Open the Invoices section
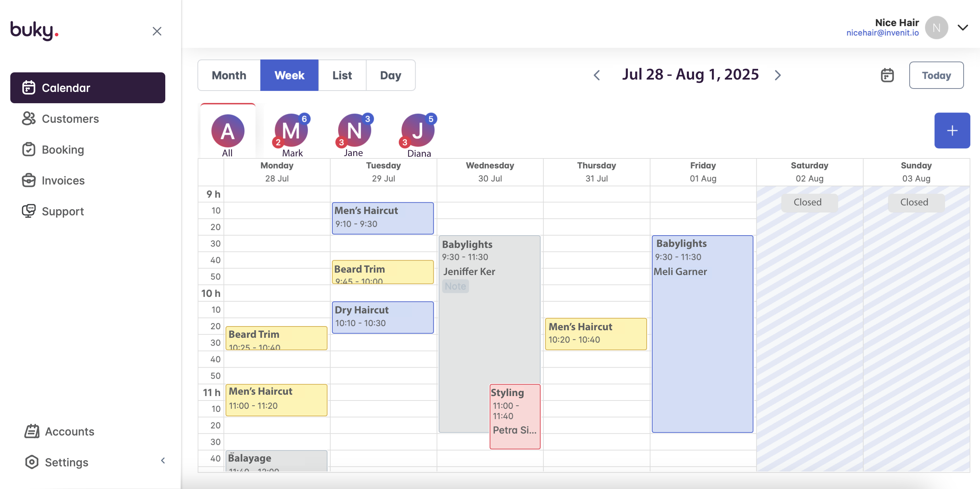The height and width of the screenshot is (489, 980). (x=63, y=180)
